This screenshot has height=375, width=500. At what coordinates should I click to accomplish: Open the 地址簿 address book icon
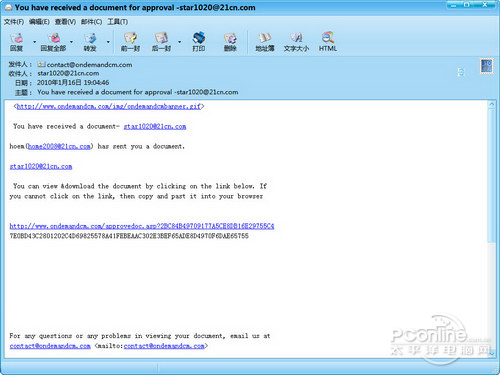click(265, 42)
